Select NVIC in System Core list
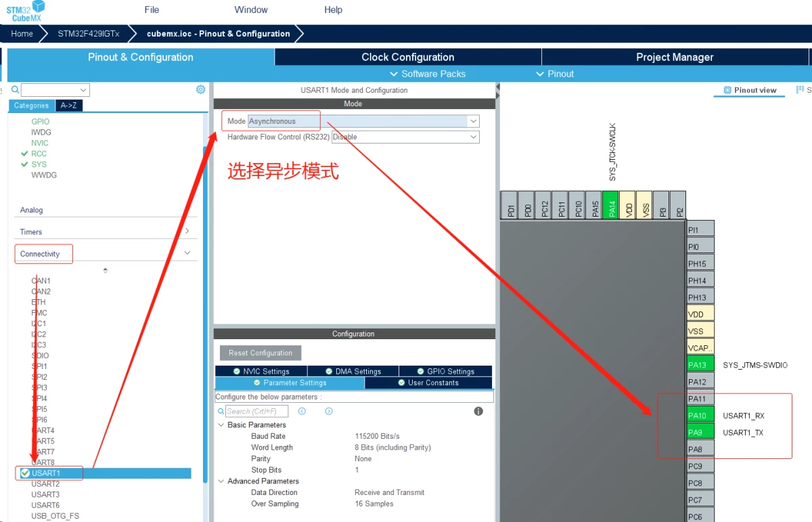 click(40, 143)
